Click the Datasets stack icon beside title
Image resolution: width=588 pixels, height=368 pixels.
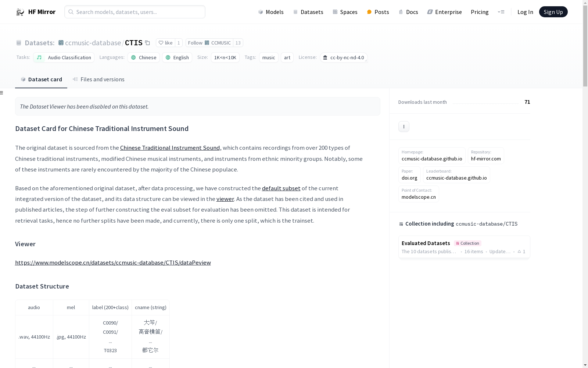click(x=19, y=43)
